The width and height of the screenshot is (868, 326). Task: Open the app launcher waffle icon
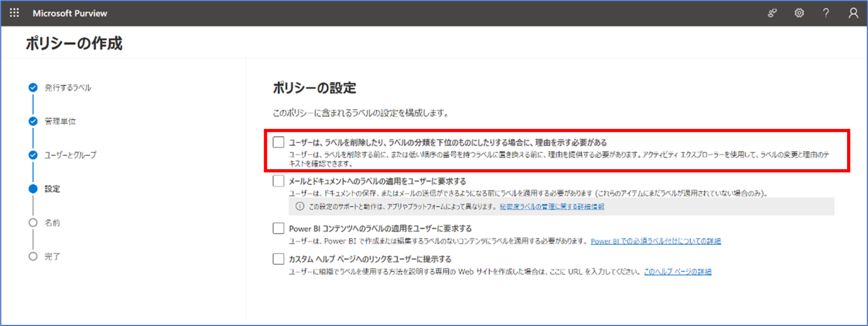15,13
